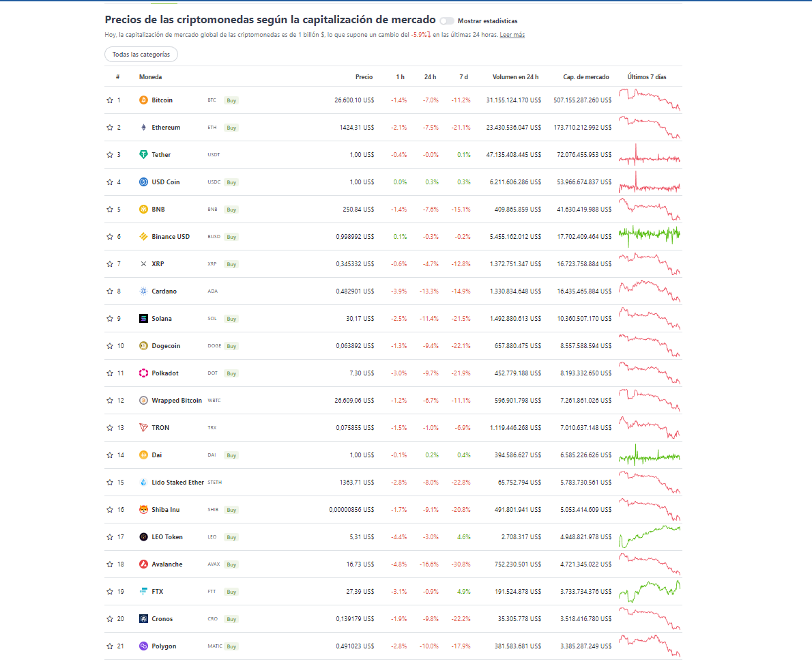Image resolution: width=812 pixels, height=660 pixels.
Task: Click Tether market cap 72.076.455.953 US$
Action: [584, 154]
